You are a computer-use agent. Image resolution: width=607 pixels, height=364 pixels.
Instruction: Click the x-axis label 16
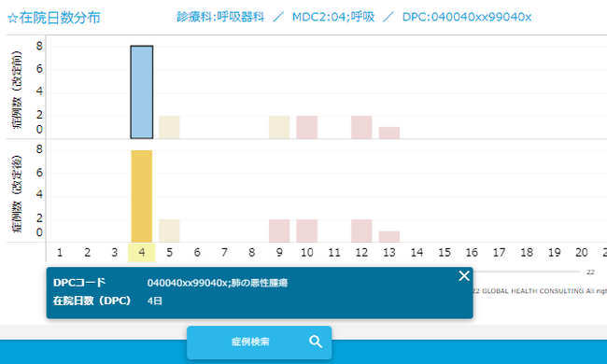(x=472, y=253)
